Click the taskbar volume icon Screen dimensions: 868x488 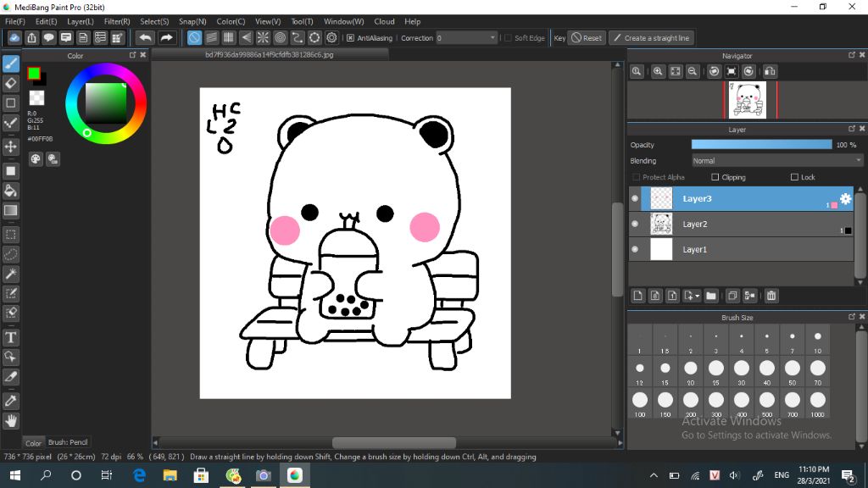coord(734,475)
